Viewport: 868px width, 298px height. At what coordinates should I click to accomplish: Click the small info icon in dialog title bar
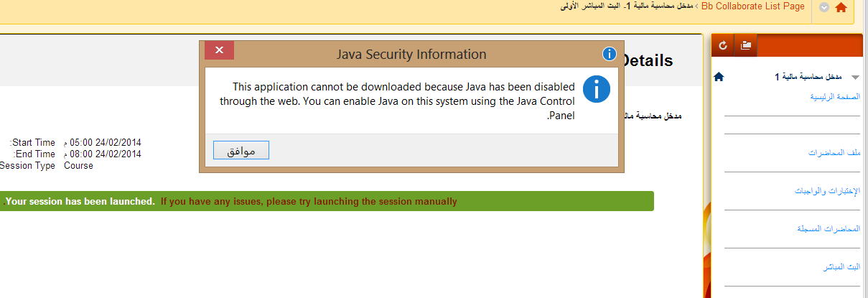[609, 54]
